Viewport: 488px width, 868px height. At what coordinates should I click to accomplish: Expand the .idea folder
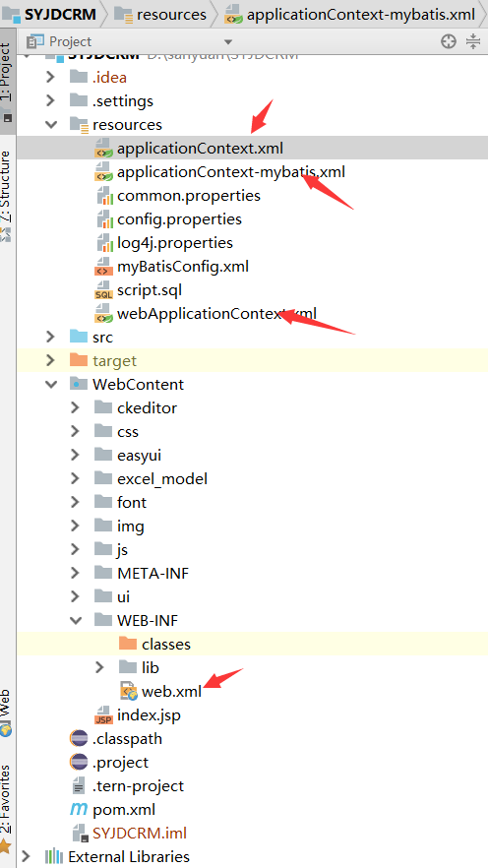(51, 77)
